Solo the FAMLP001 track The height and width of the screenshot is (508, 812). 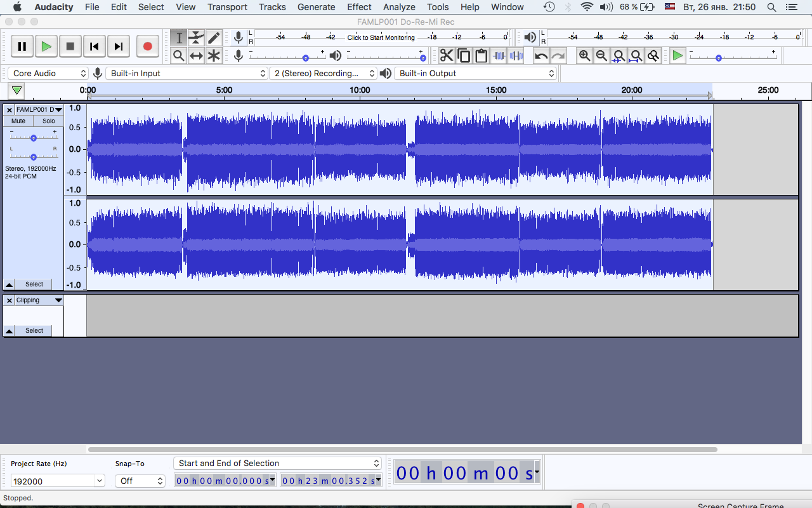click(49, 121)
